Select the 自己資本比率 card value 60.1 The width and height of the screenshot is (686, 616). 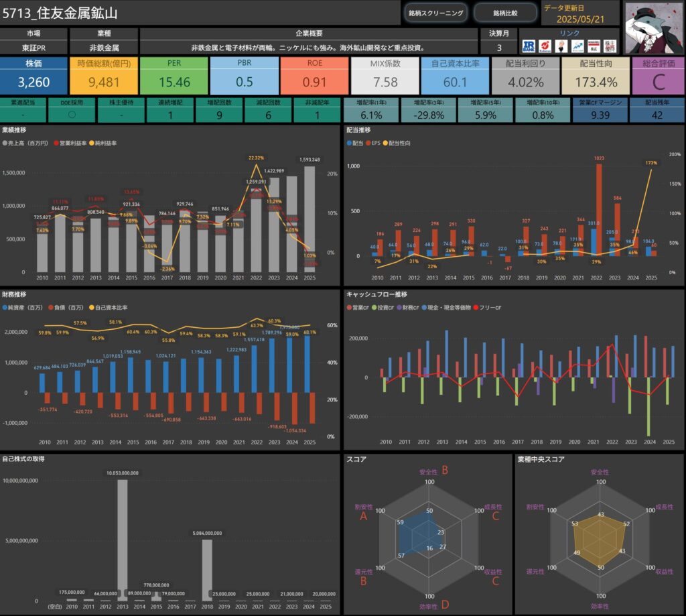[x=455, y=82]
